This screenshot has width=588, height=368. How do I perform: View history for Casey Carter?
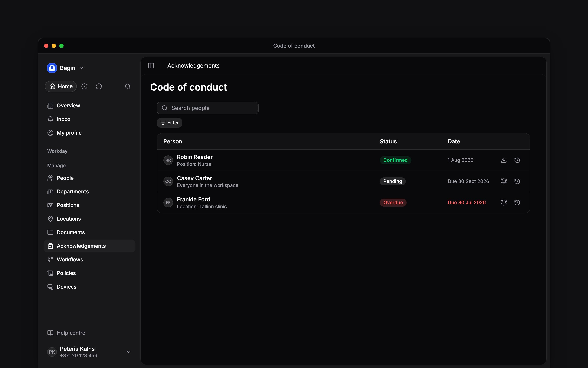pos(517,181)
